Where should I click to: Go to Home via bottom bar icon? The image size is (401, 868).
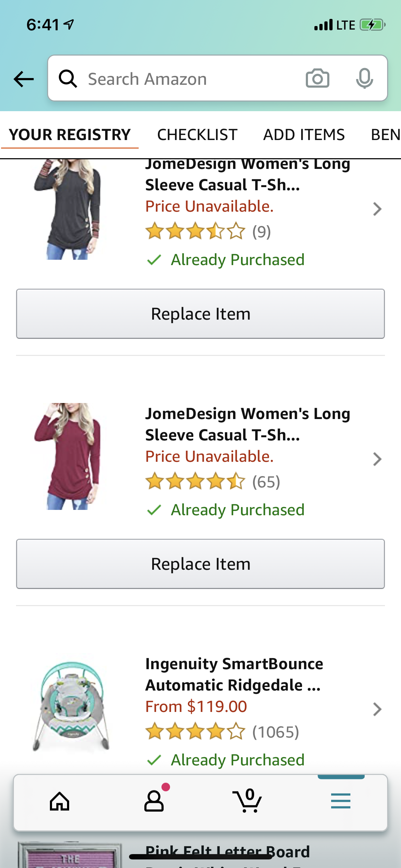click(x=60, y=801)
